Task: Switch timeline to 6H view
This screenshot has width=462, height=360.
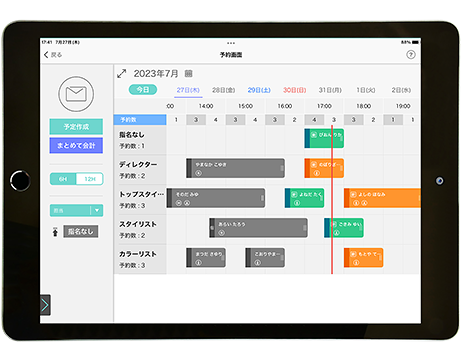Action: coord(63,179)
